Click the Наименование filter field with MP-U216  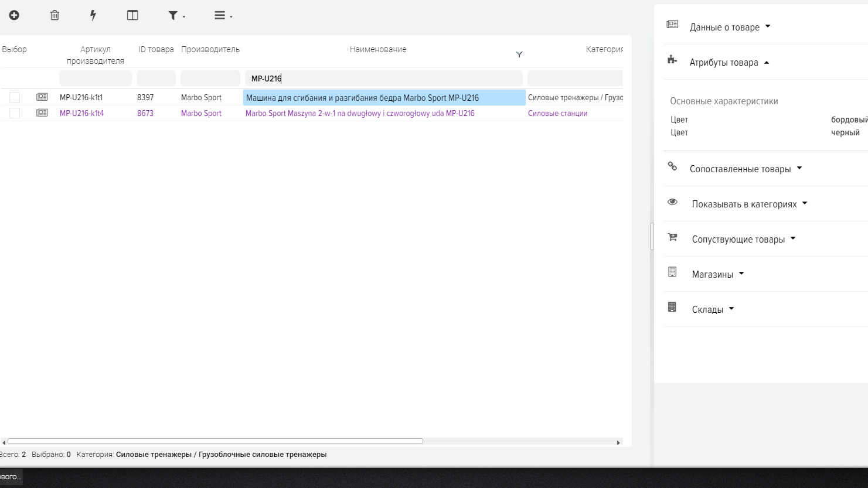(384, 79)
